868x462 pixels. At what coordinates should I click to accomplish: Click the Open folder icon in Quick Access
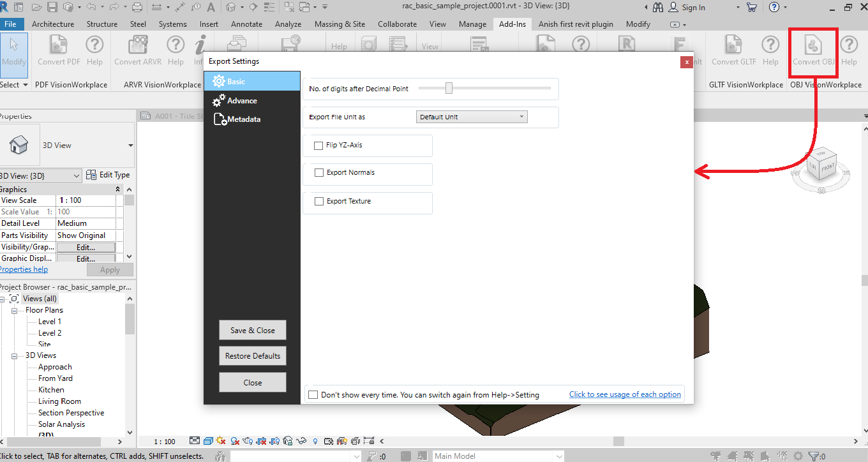pos(38,8)
